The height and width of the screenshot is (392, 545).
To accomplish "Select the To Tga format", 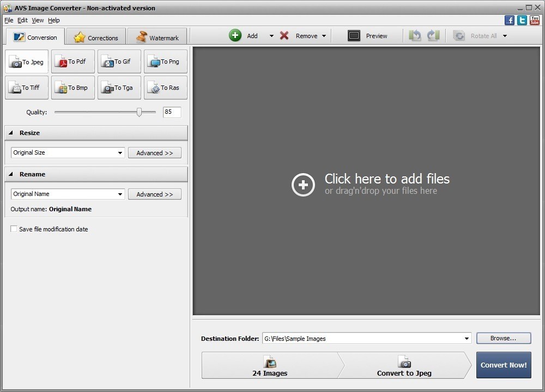I will (119, 88).
